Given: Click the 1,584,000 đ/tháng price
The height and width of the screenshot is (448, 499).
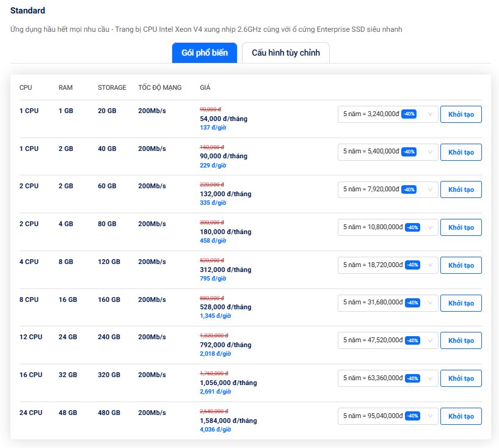Looking at the screenshot, I should [228, 420].
